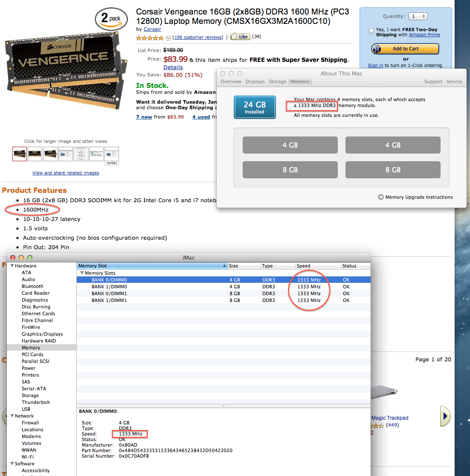Open the Quantity dropdown
Viewport: 470px width, 476px height.
(418, 16)
